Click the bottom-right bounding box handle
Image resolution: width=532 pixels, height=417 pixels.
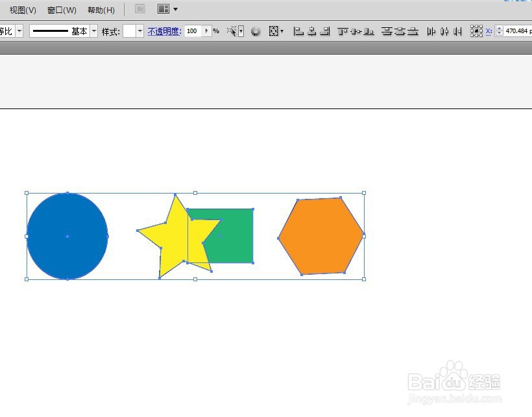point(364,279)
